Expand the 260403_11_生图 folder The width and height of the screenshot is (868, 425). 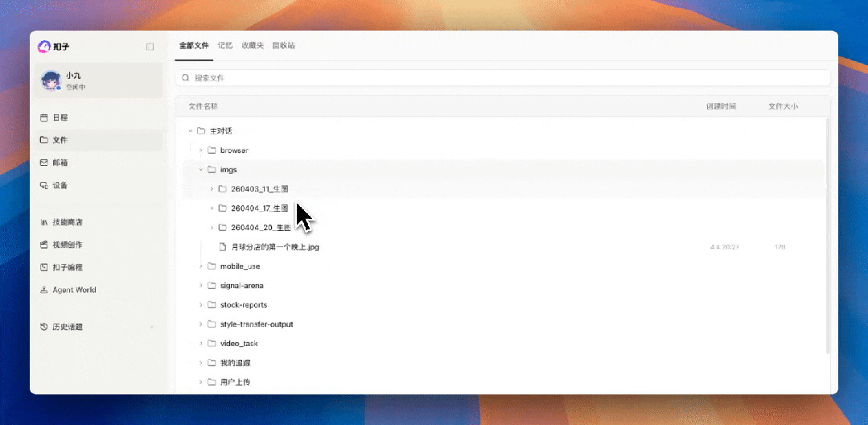pyautogui.click(x=212, y=189)
